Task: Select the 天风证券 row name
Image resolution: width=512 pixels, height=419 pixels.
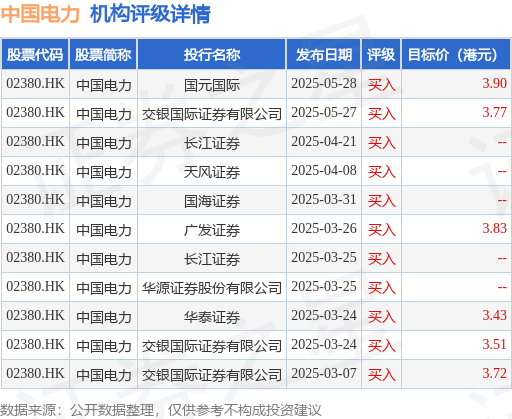Action: point(212,172)
